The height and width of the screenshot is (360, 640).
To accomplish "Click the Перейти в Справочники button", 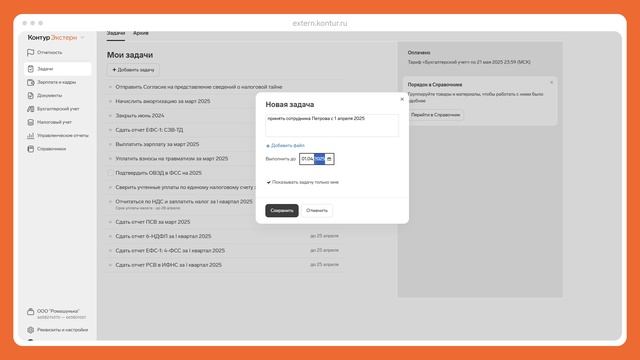I will pos(436,115).
